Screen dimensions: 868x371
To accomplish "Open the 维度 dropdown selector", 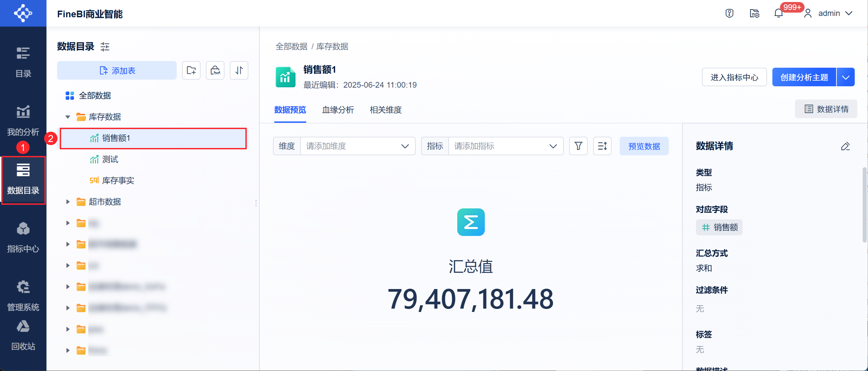I will 357,146.
